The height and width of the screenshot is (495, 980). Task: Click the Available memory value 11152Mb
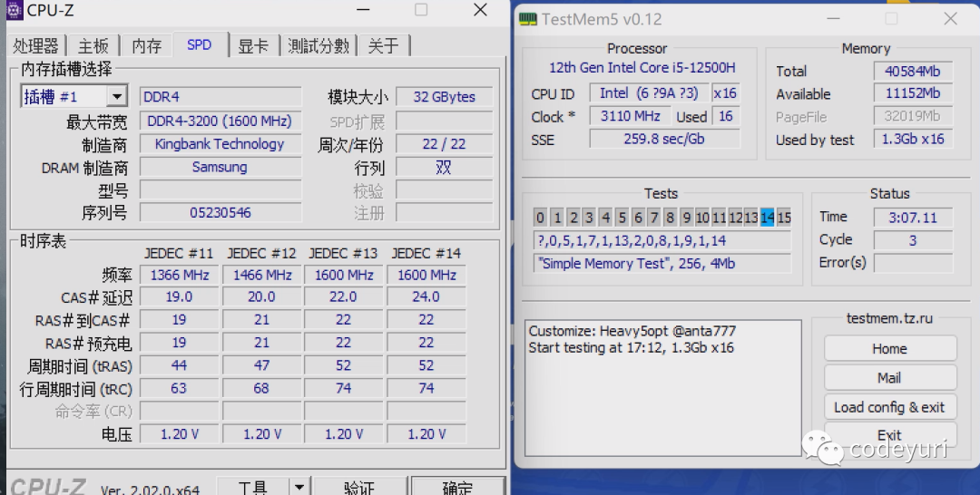913,93
